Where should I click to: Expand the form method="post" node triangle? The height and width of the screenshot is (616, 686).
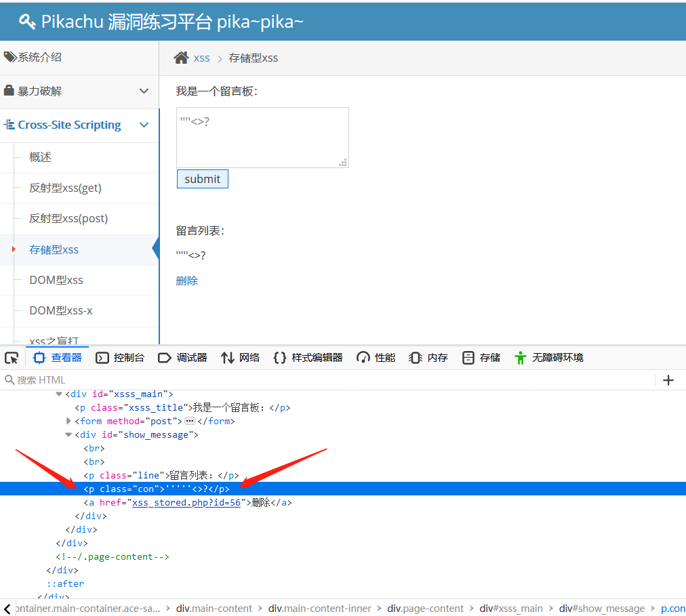click(x=68, y=421)
